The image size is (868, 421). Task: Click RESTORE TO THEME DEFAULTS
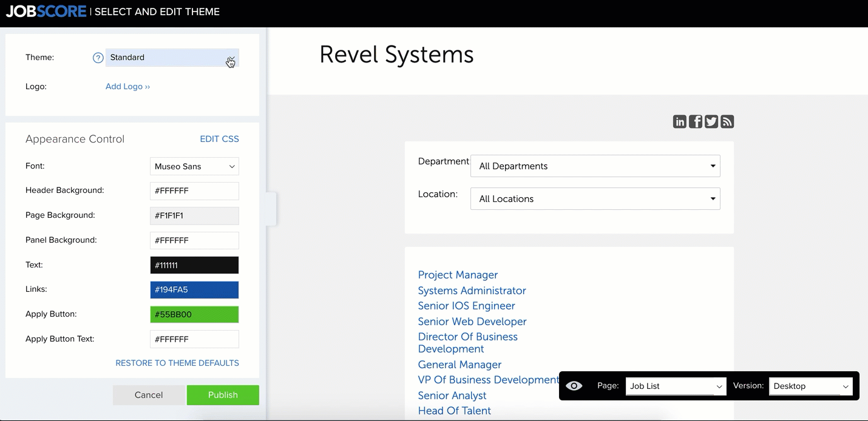[x=177, y=363]
